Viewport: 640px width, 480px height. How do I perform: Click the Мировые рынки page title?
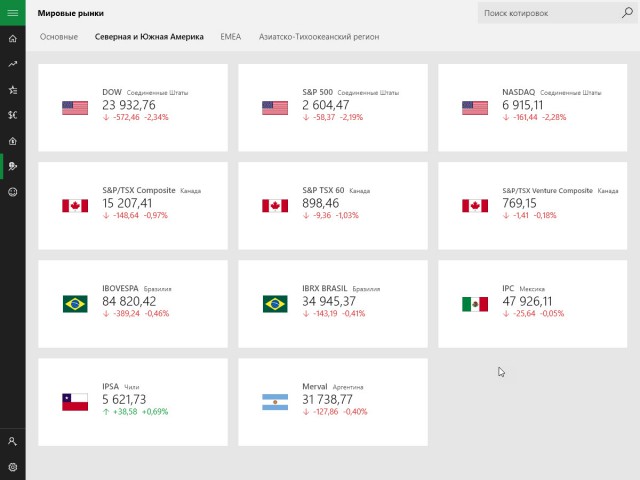[x=71, y=13]
